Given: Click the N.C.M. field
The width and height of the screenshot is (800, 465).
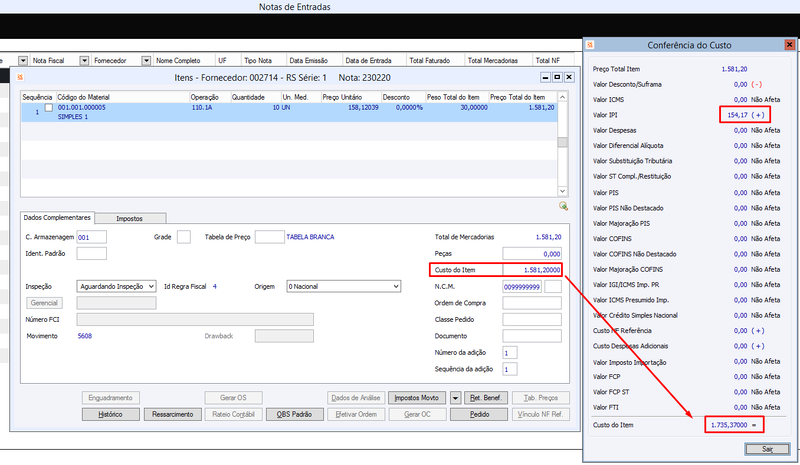Looking at the screenshot, I should pyautogui.click(x=522, y=286).
